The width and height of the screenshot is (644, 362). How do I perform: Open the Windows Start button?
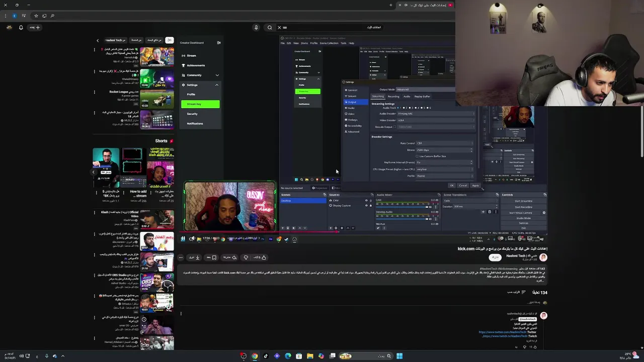click(x=399, y=356)
